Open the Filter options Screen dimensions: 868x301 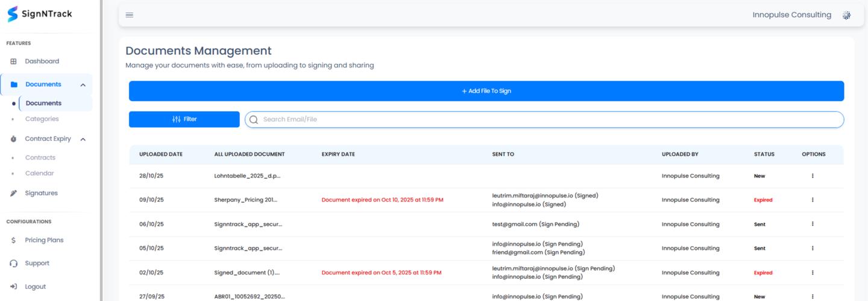pyautogui.click(x=184, y=119)
